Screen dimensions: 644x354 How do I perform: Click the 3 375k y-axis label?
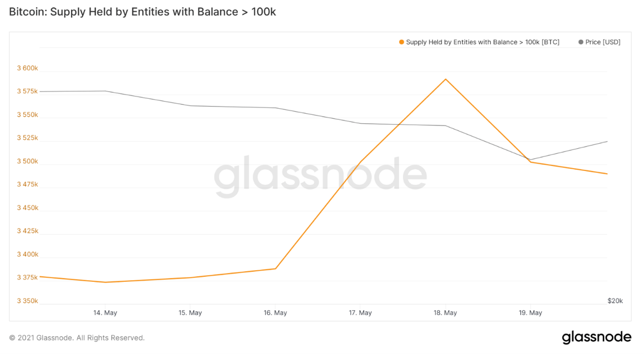click(28, 277)
